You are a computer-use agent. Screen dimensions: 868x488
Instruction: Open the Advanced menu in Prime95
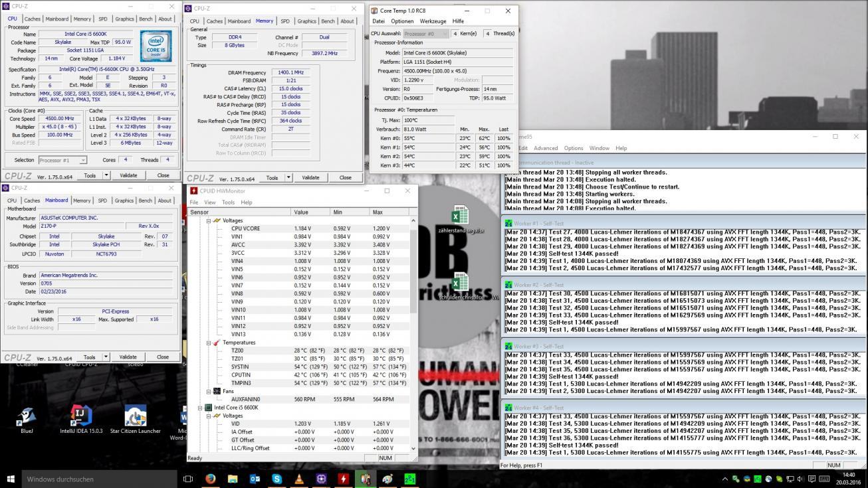point(546,148)
